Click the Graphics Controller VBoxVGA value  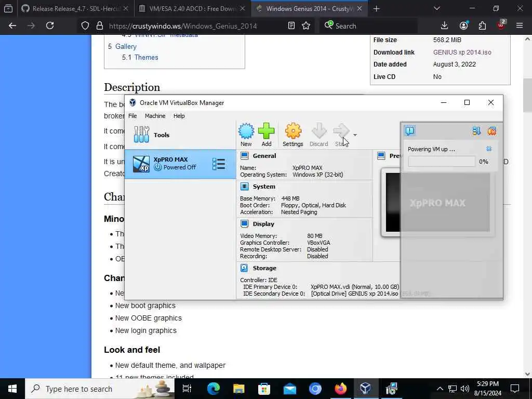point(318,243)
